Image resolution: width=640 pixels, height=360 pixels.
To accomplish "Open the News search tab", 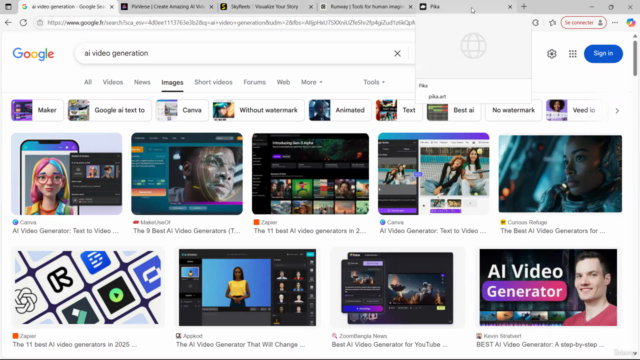I will point(142,82).
